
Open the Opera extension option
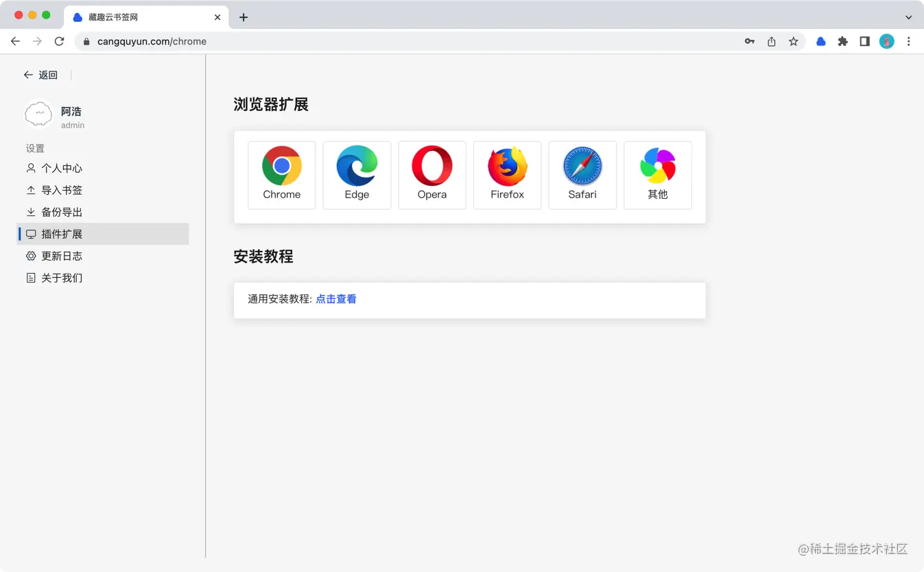[431, 175]
